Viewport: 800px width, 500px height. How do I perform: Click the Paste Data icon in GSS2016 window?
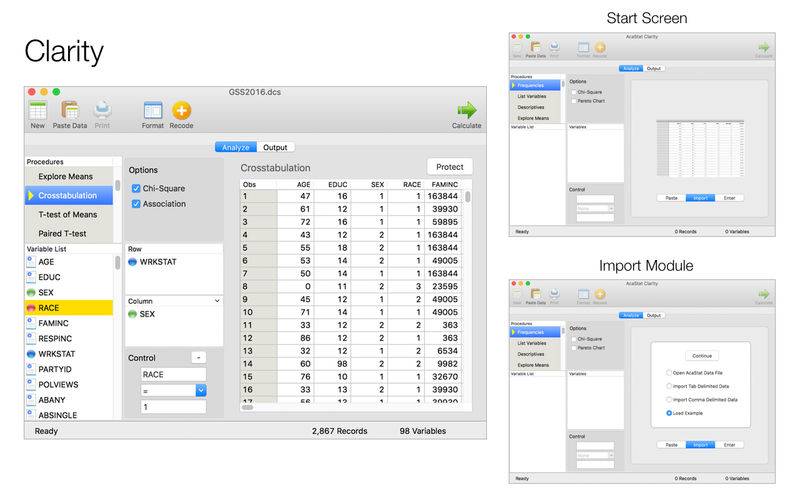pos(69,110)
